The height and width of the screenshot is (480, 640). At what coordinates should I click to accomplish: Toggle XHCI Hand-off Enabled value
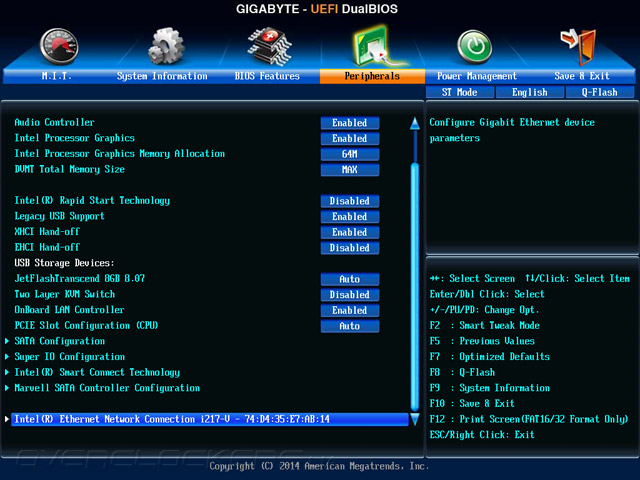point(350,232)
